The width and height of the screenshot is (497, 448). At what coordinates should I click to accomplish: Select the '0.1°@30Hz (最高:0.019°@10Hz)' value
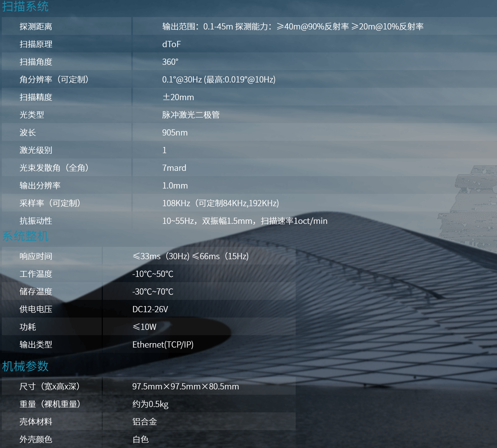coord(219,80)
